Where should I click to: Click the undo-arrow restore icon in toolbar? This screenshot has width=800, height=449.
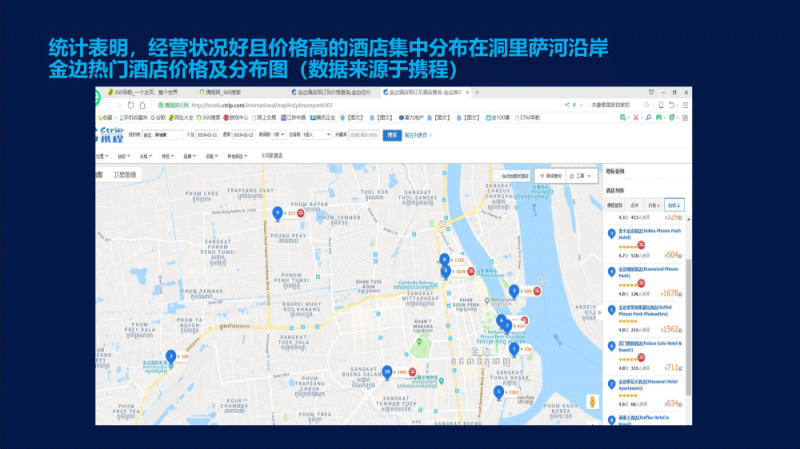(x=672, y=105)
